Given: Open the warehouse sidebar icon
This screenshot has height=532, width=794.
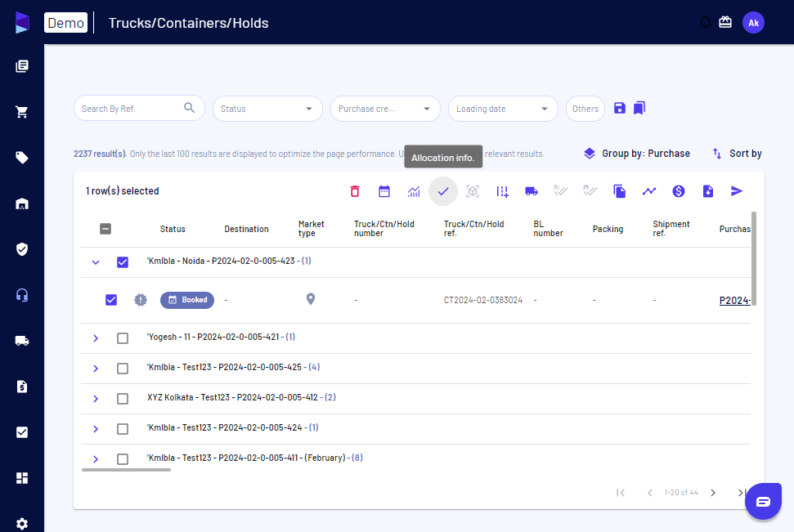Looking at the screenshot, I should [22, 203].
